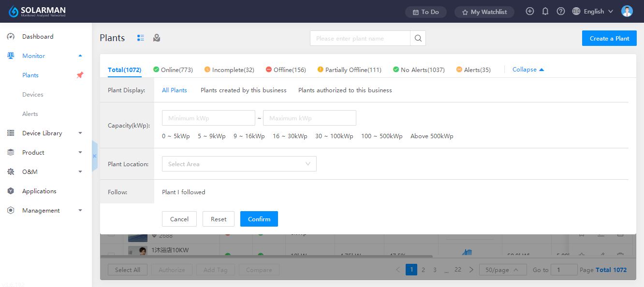
Task: Toggle Plant I followed filter
Action: tap(184, 192)
